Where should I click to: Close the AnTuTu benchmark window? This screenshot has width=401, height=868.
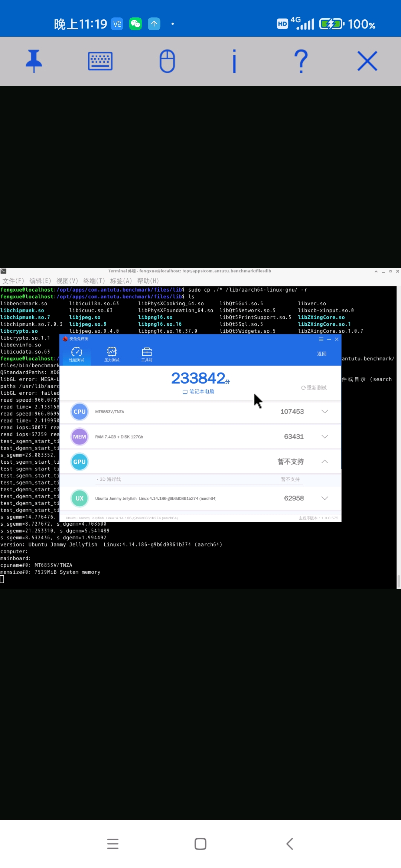coord(337,339)
